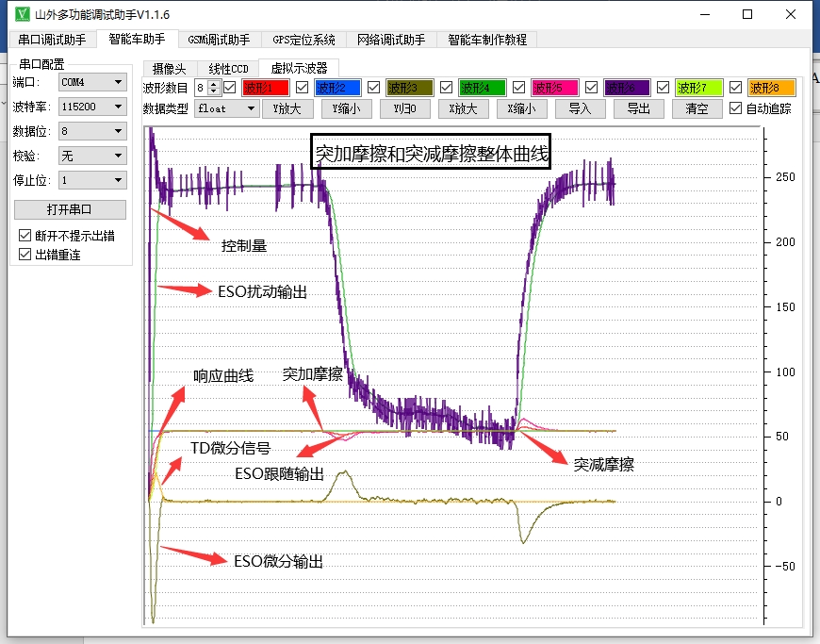Viewport: 820px width, 644px height.
Task: Click the blue 波形2 color swatch
Action: tap(337, 88)
